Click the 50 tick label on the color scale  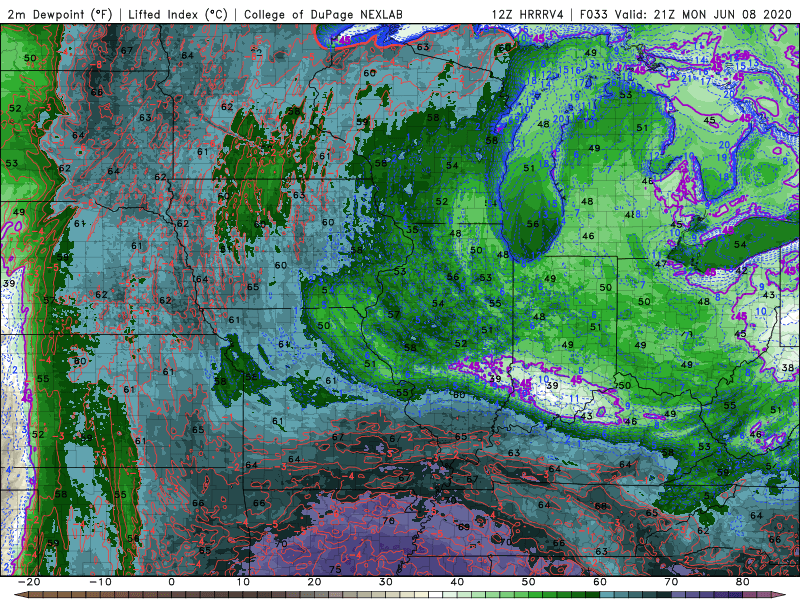coord(529,582)
